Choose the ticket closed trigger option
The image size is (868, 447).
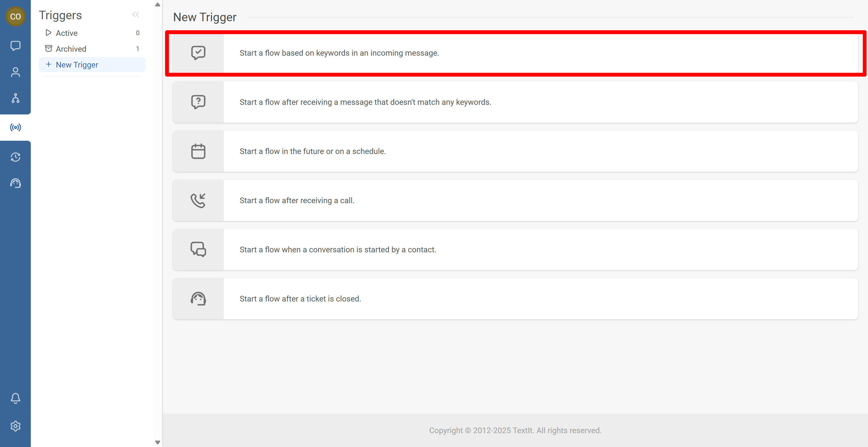click(x=300, y=298)
